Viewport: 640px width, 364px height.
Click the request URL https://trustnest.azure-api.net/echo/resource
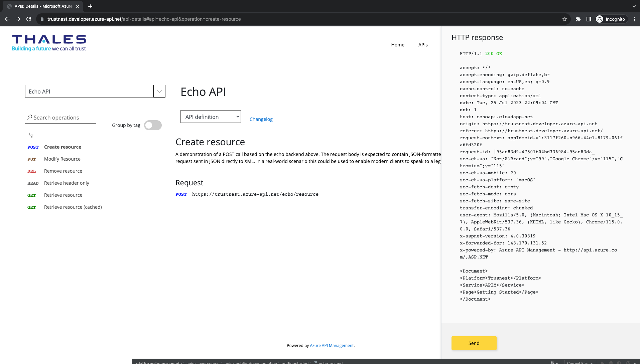[x=255, y=194]
